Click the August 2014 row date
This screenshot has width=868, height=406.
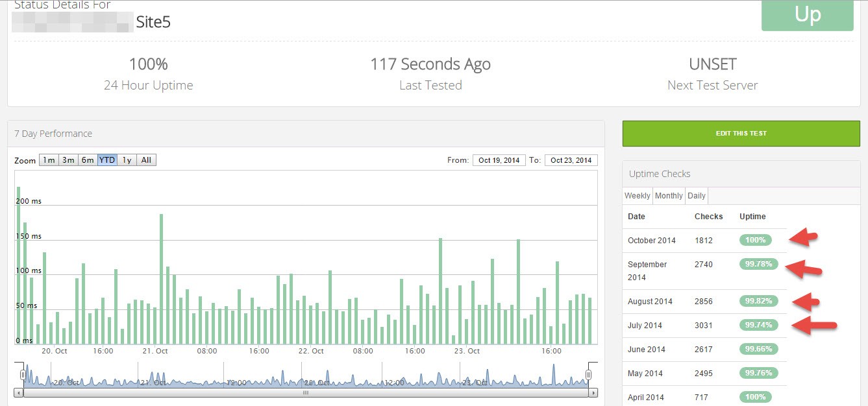pos(650,302)
